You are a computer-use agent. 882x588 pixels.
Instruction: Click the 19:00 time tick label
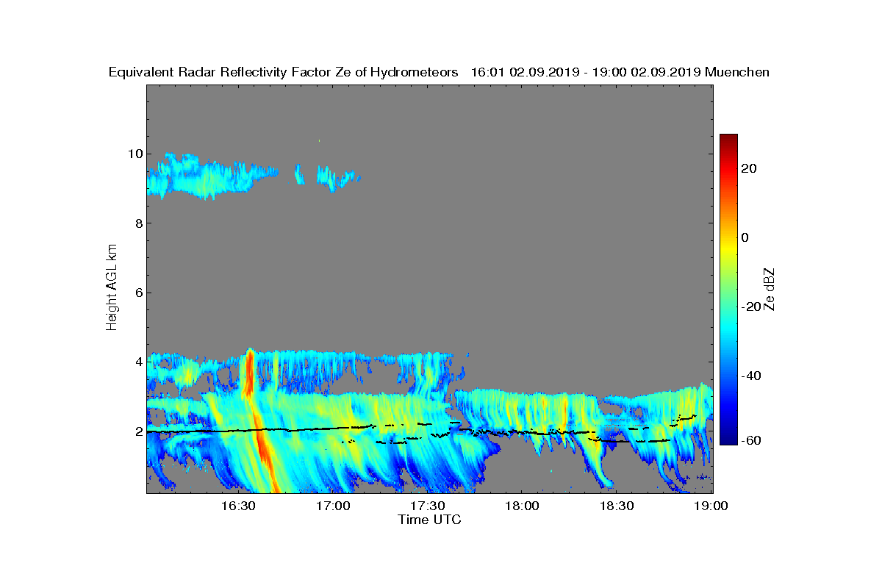711,506
